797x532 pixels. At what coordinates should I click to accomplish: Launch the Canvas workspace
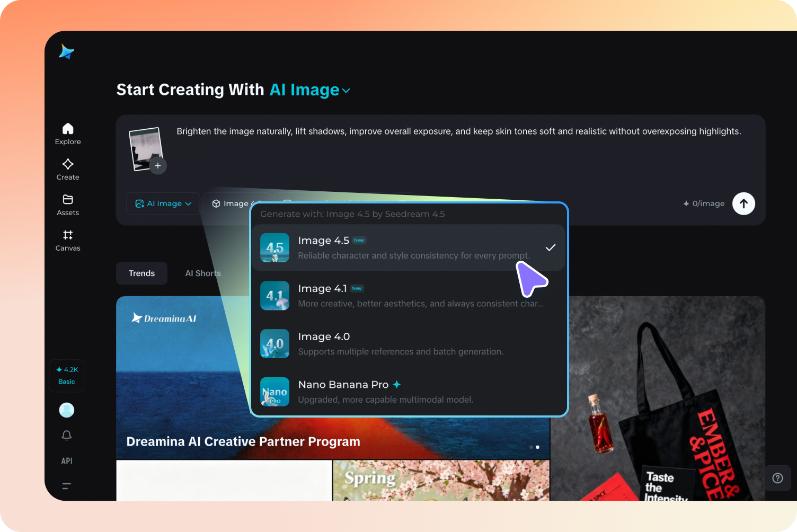point(68,241)
